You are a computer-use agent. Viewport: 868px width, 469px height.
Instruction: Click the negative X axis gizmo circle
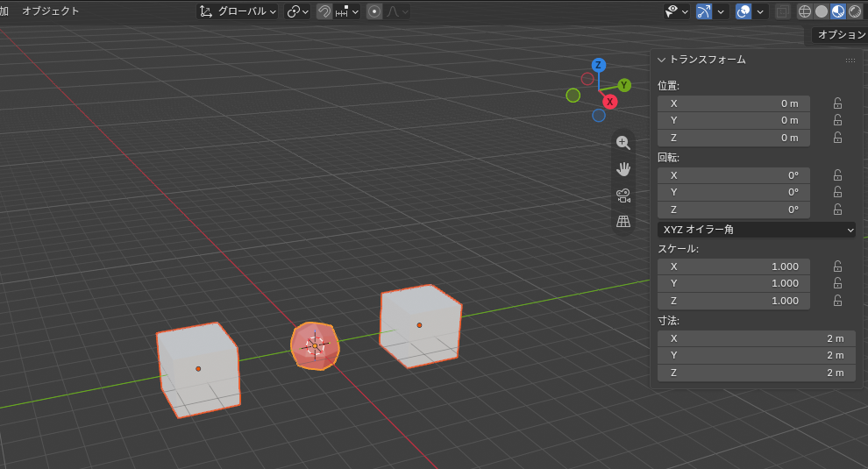[x=587, y=79]
